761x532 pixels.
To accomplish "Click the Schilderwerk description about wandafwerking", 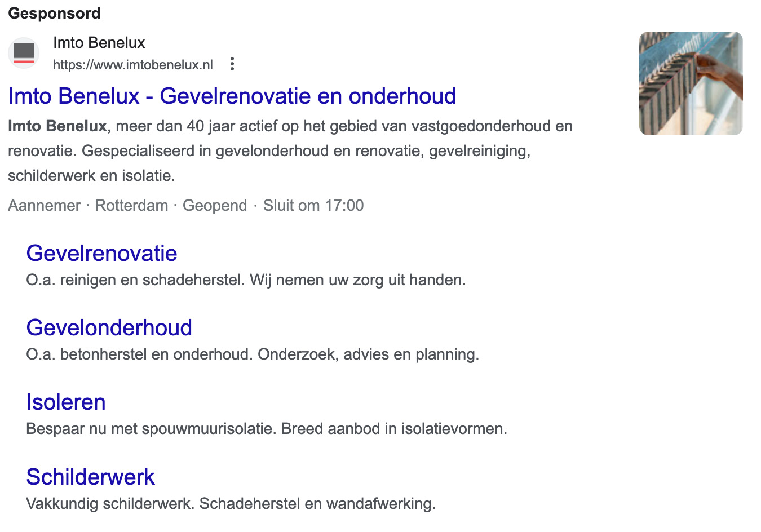I will pyautogui.click(x=231, y=502).
